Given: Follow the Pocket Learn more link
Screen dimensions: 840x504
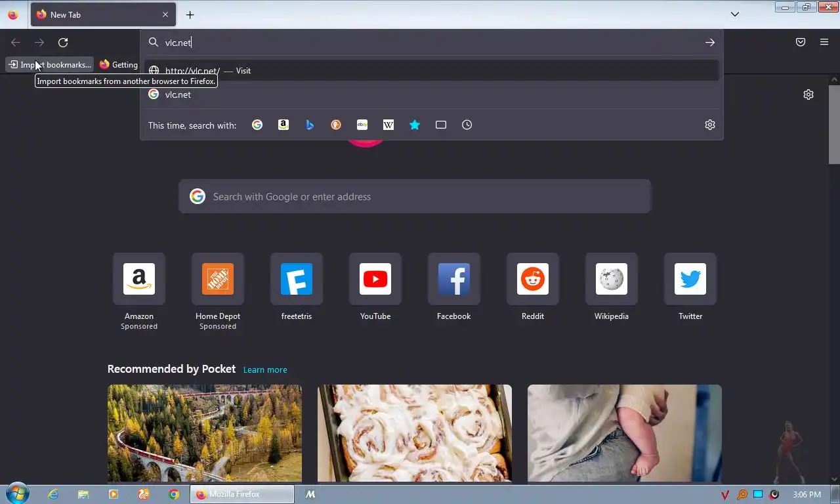Looking at the screenshot, I should (x=265, y=369).
